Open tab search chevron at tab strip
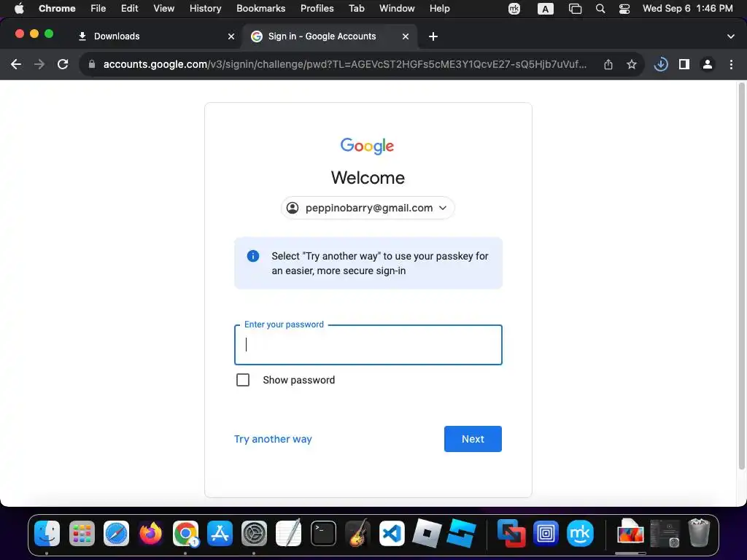 point(731,36)
